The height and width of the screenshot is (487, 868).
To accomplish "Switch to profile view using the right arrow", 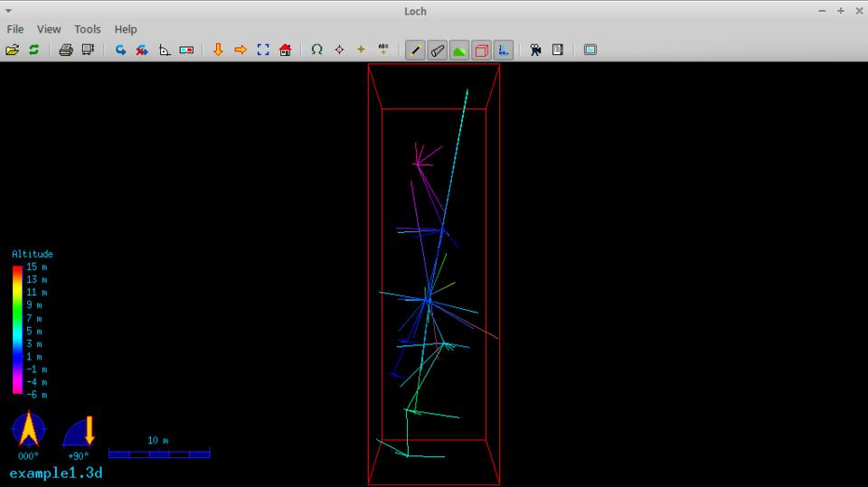I will pos(241,50).
